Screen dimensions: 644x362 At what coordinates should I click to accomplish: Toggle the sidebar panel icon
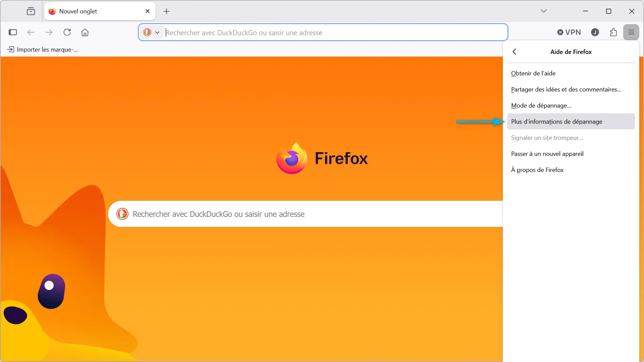coord(13,33)
